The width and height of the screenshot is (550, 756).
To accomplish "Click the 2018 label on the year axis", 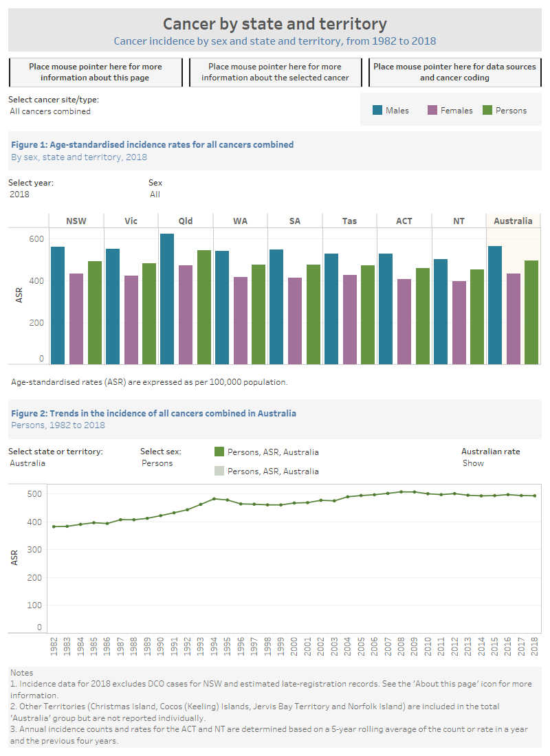I will 535,647.
